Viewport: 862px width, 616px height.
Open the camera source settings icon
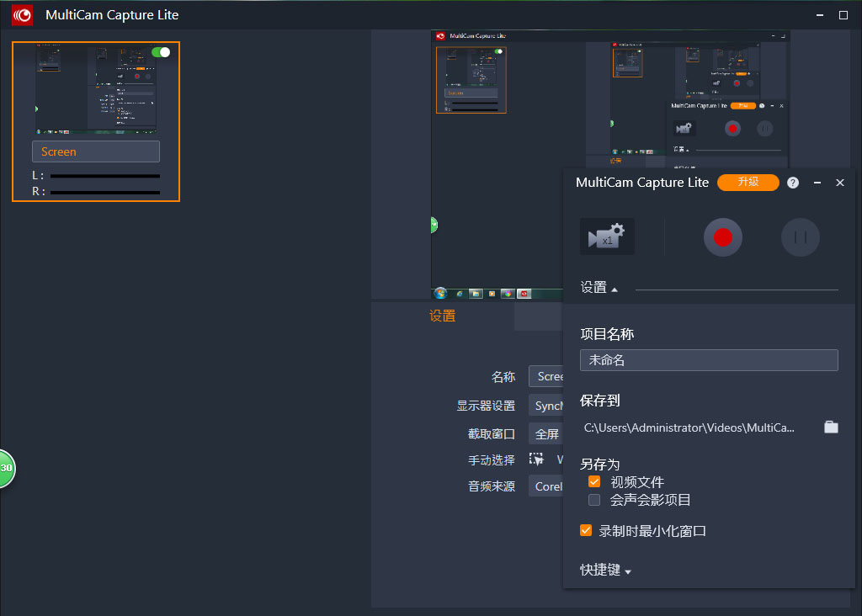[x=607, y=236]
